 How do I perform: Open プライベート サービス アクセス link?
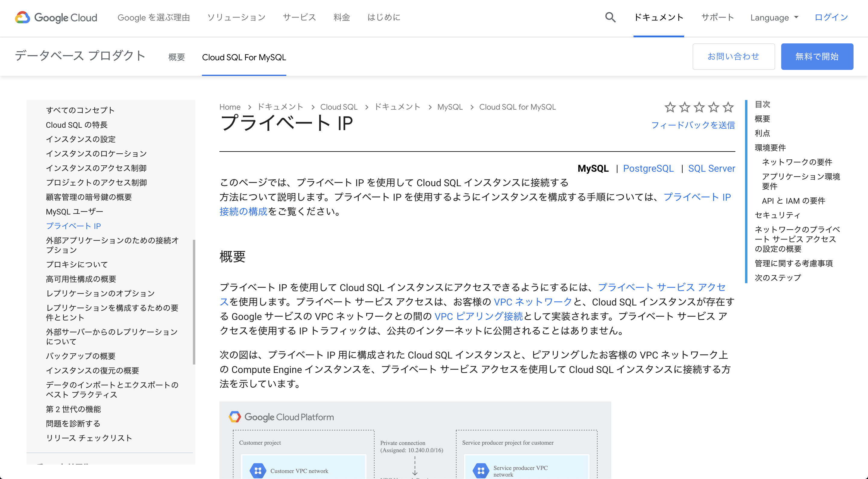click(662, 287)
